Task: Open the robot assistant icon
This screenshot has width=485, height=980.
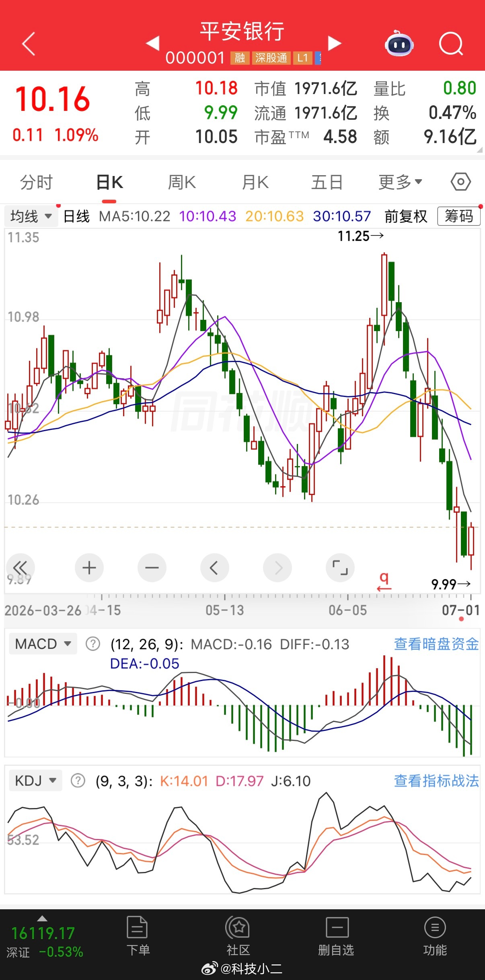Action: (x=399, y=44)
